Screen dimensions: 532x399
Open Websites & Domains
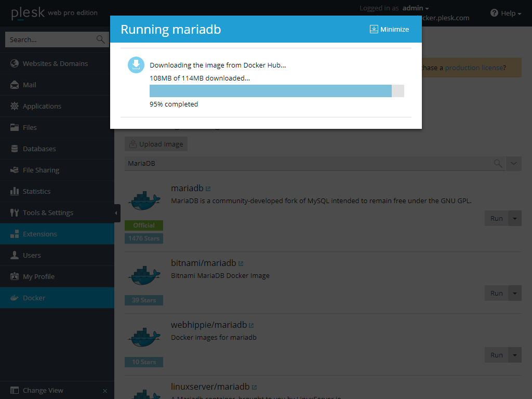(x=57, y=63)
